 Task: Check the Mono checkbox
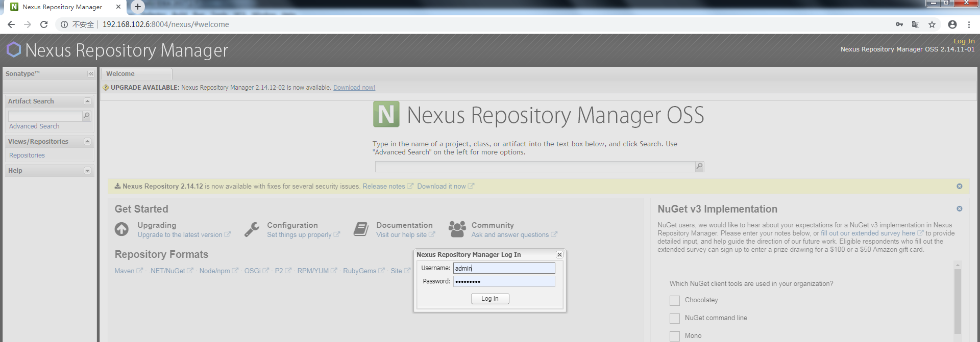(x=675, y=336)
